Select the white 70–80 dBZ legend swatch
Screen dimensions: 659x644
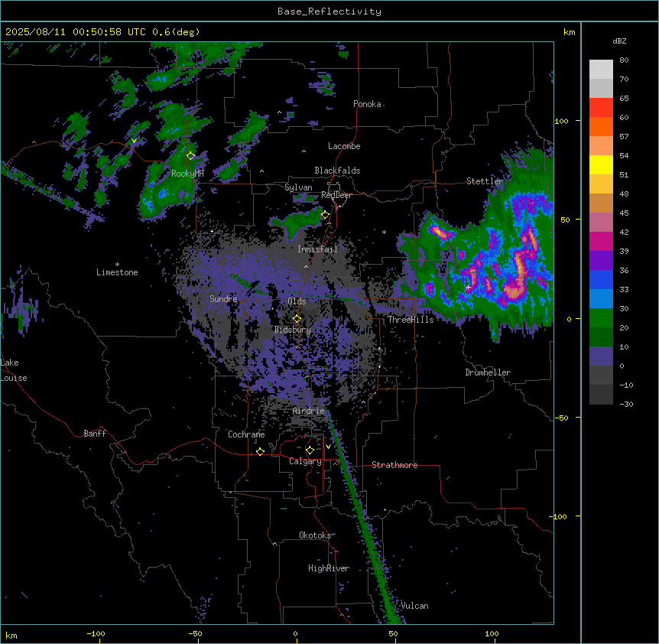click(601, 70)
